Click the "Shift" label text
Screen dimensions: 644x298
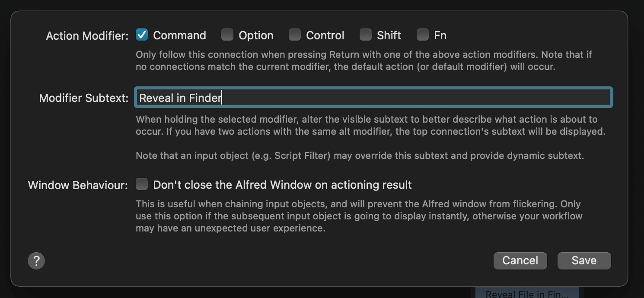[x=389, y=35]
